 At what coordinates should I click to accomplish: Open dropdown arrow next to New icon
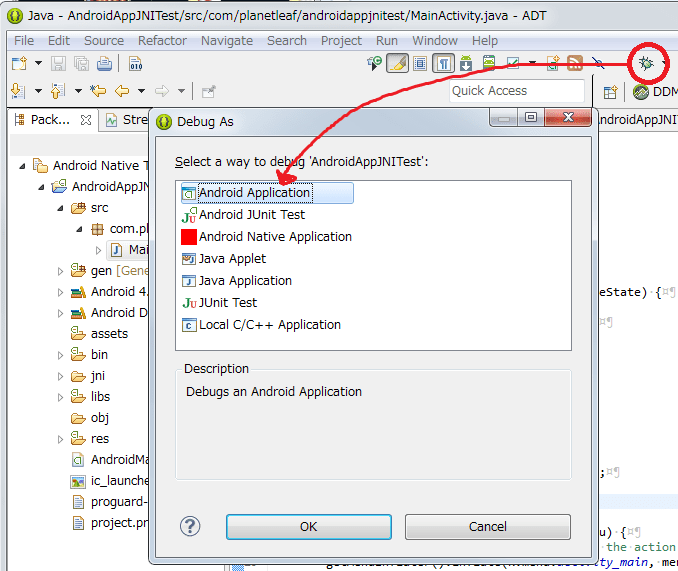(38, 64)
